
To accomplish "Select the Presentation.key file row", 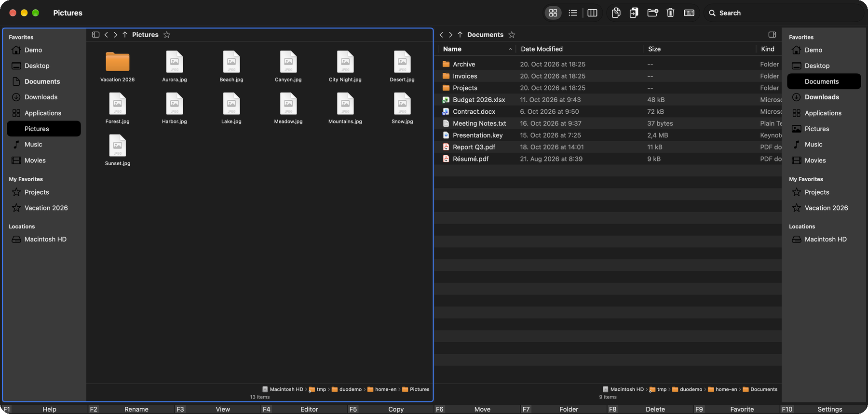I will point(608,135).
